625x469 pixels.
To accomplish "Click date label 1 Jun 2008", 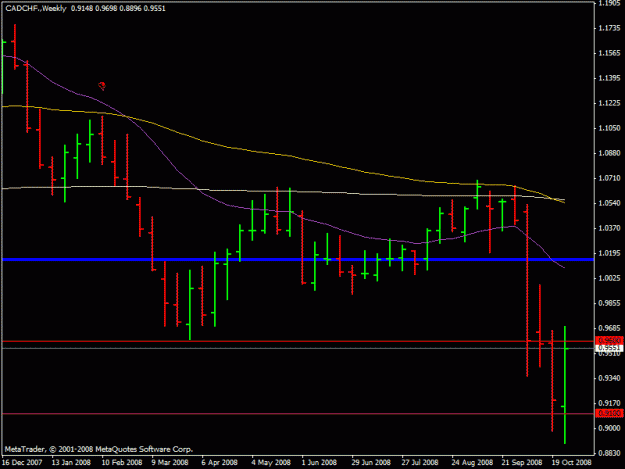I will point(319,462).
